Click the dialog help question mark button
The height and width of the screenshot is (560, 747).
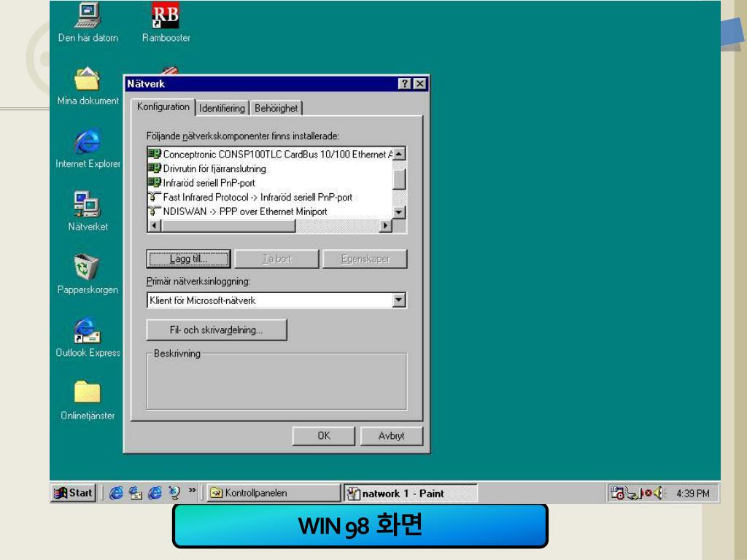(x=404, y=84)
